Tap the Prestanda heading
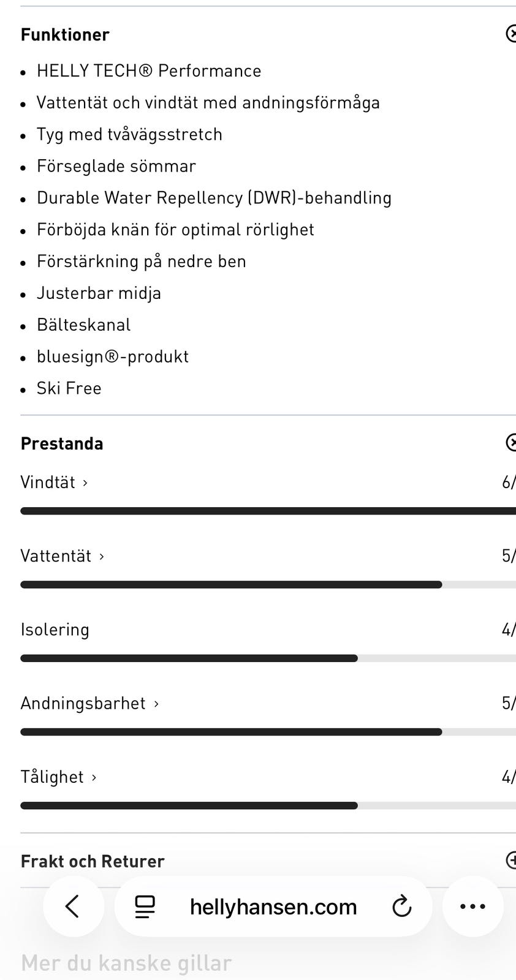This screenshot has height=980, width=516. [x=62, y=443]
